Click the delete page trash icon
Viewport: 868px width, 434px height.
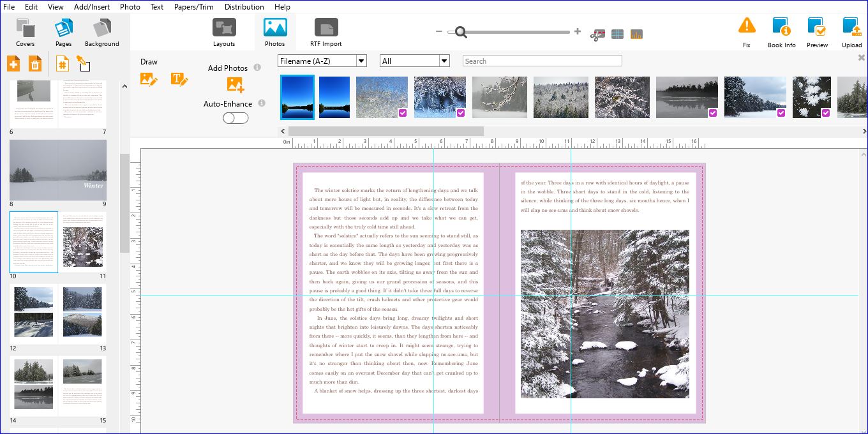coord(35,64)
